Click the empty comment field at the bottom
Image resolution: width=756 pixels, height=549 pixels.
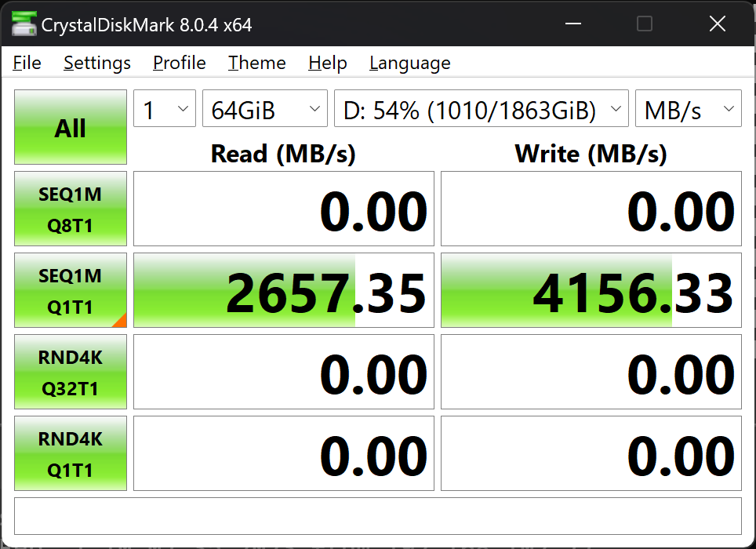click(378, 516)
